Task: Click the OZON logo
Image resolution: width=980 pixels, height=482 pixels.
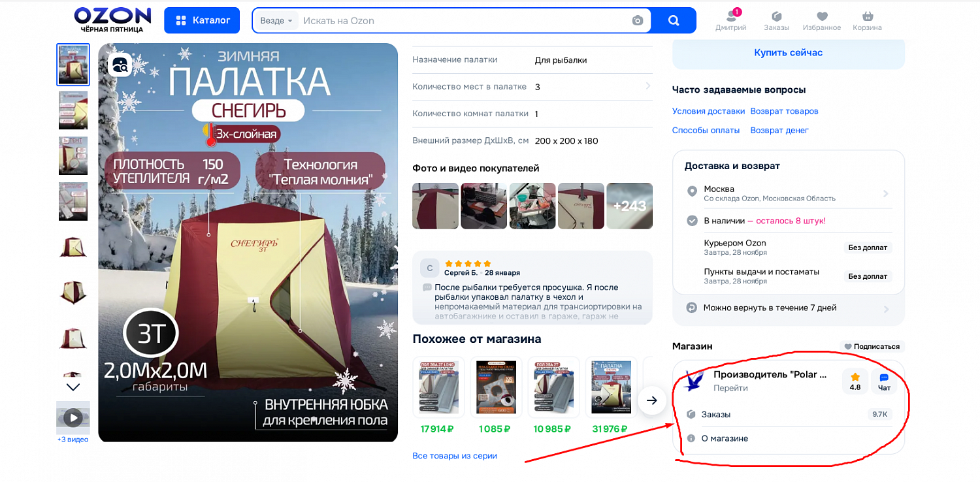Action: point(112,20)
